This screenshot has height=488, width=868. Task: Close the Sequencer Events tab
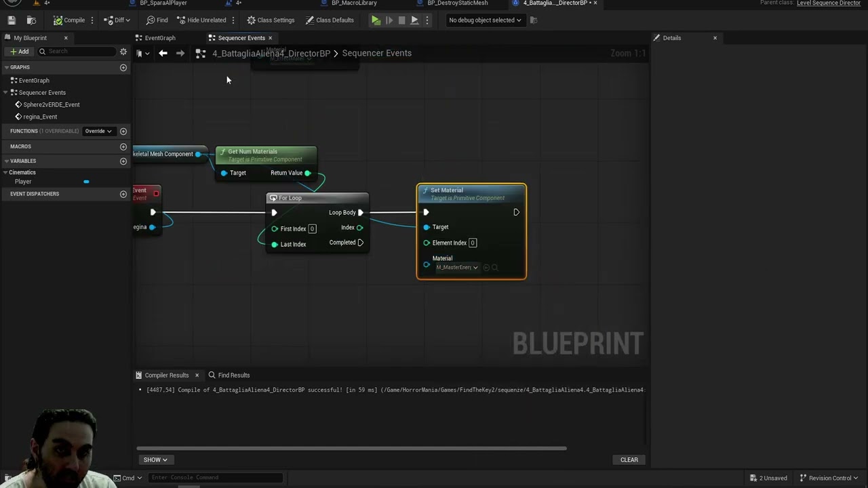pos(270,38)
